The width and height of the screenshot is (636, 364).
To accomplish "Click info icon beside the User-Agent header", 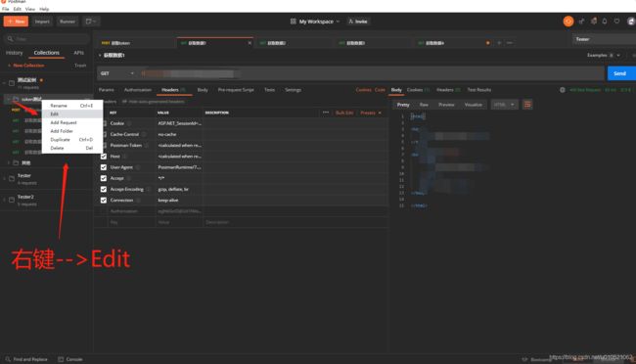I will (138, 167).
